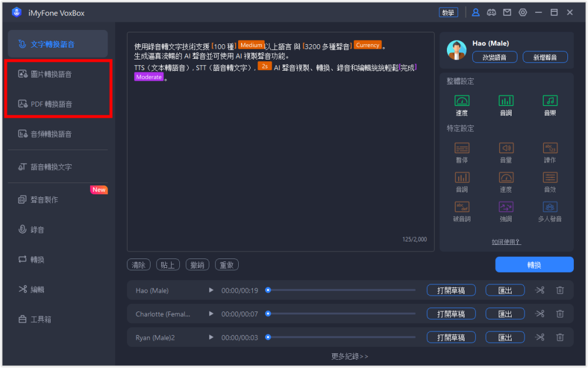
Task: Click the 重做 redo button
Action: point(226,265)
